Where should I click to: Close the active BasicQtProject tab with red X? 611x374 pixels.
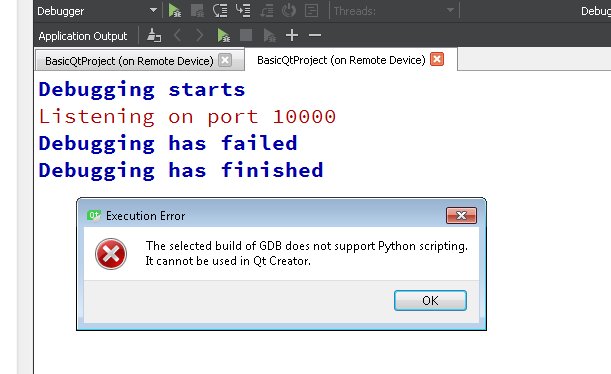437,59
